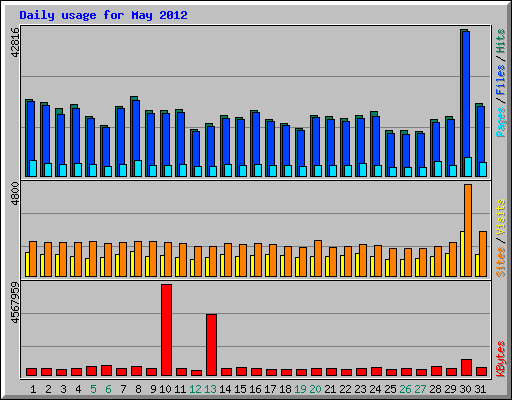Viewport: 512px width, 400px height.
Task: Click the day 13 label on the x-axis
Action: click(x=210, y=389)
